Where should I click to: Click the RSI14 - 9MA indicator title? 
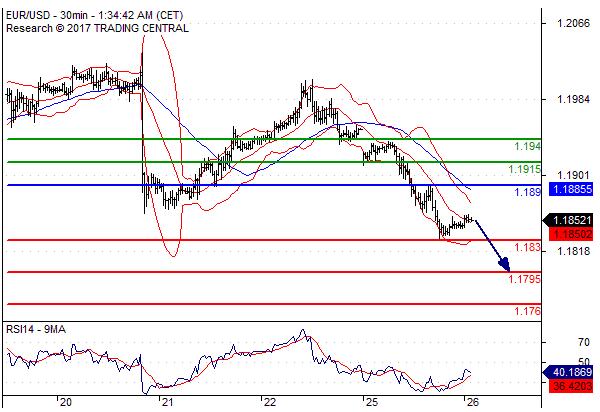(36, 329)
